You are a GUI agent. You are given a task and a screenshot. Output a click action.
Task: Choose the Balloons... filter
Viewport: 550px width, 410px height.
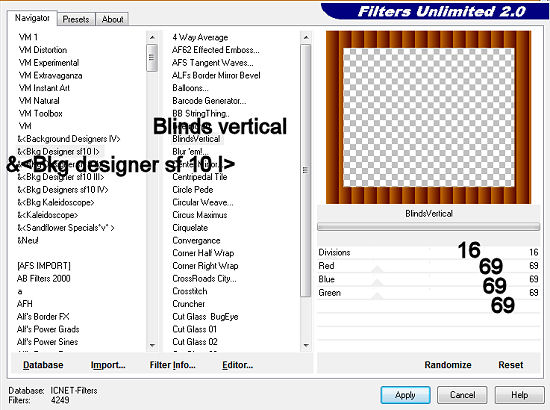[x=190, y=88]
